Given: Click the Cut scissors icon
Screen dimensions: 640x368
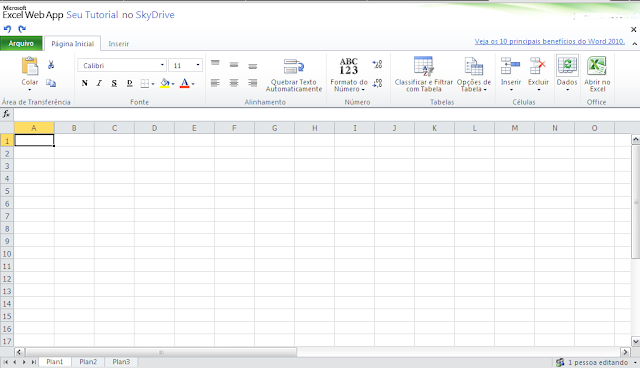Looking at the screenshot, I should tap(51, 64).
